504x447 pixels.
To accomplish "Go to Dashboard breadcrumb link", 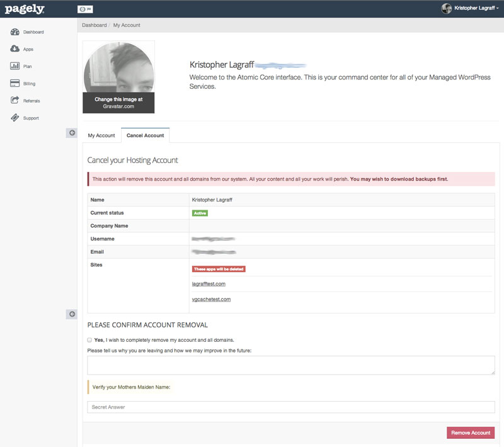I will (x=94, y=25).
